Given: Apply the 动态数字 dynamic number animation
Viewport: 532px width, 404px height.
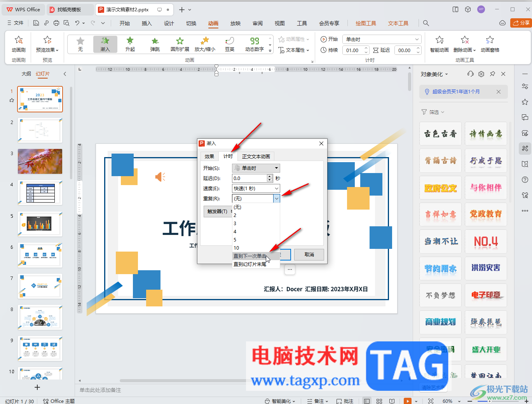Looking at the screenshot, I should coord(255,44).
